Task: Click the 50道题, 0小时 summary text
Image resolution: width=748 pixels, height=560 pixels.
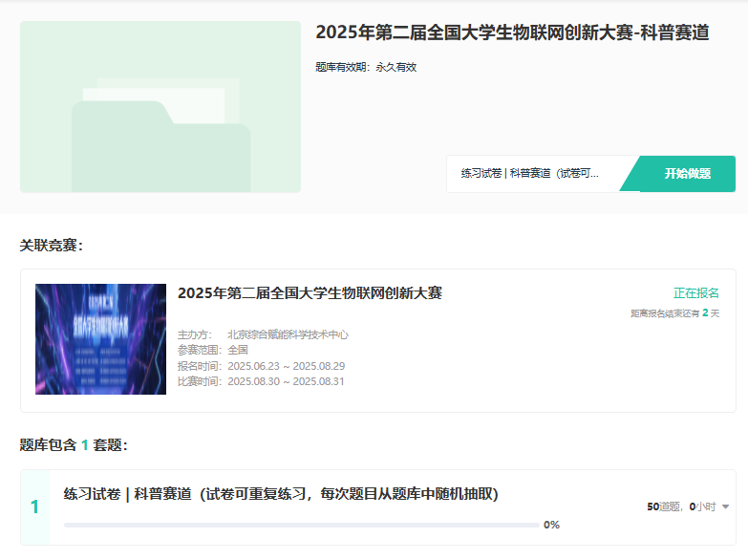Action: [x=680, y=507]
